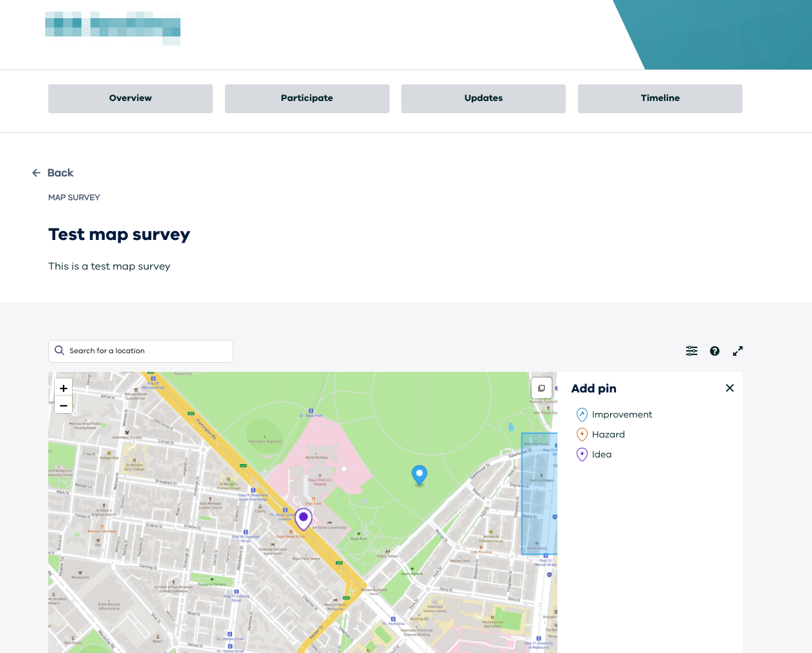Open the map help question icon
Viewport: 812px width, 653px height.
click(714, 351)
